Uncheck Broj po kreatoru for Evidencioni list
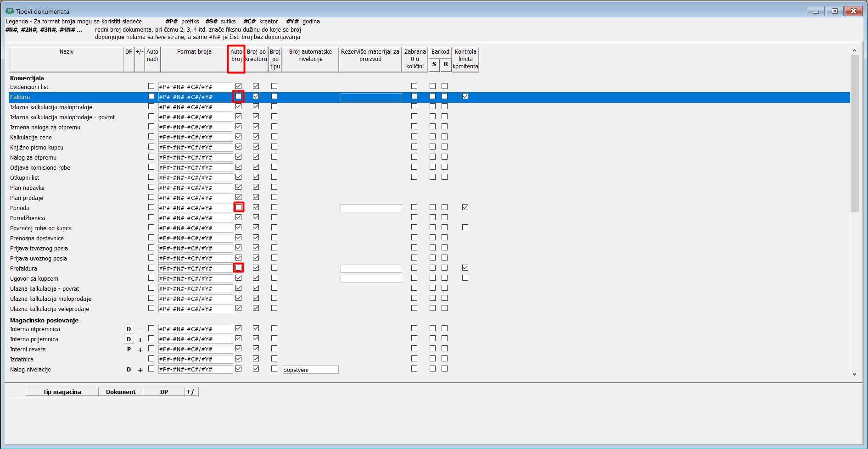The image size is (868, 449). click(256, 86)
